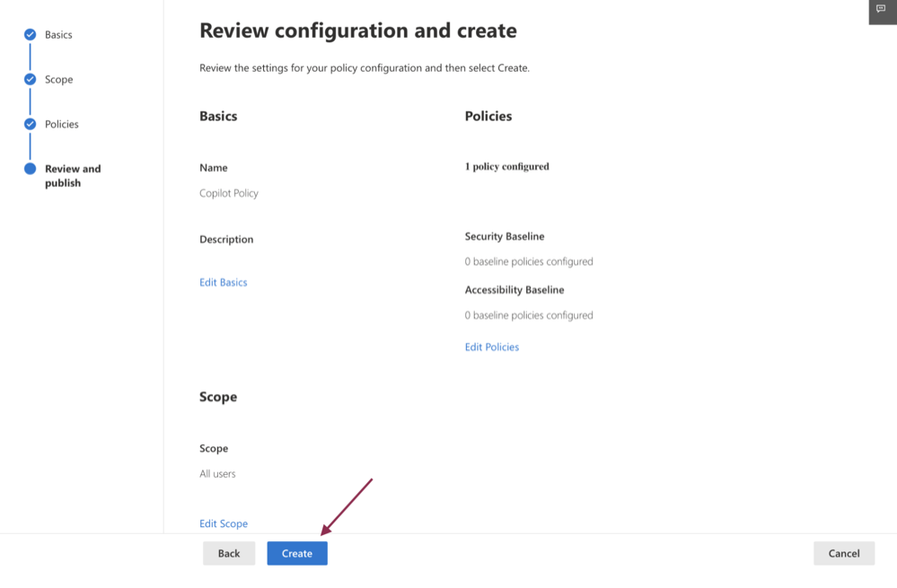This screenshot has height=588, width=897.
Task: Click the Policies step checkmark icon
Action: (x=31, y=124)
